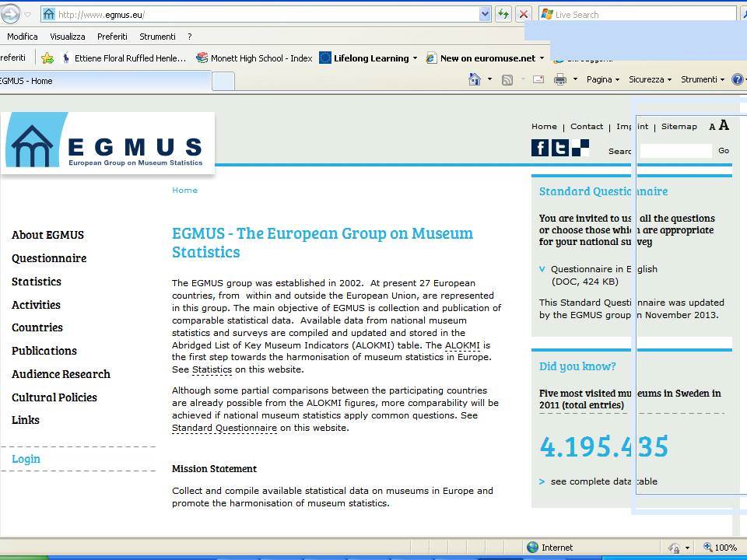Click inside the Live Search box
This screenshot has height=560, width=747.
pos(638,14)
